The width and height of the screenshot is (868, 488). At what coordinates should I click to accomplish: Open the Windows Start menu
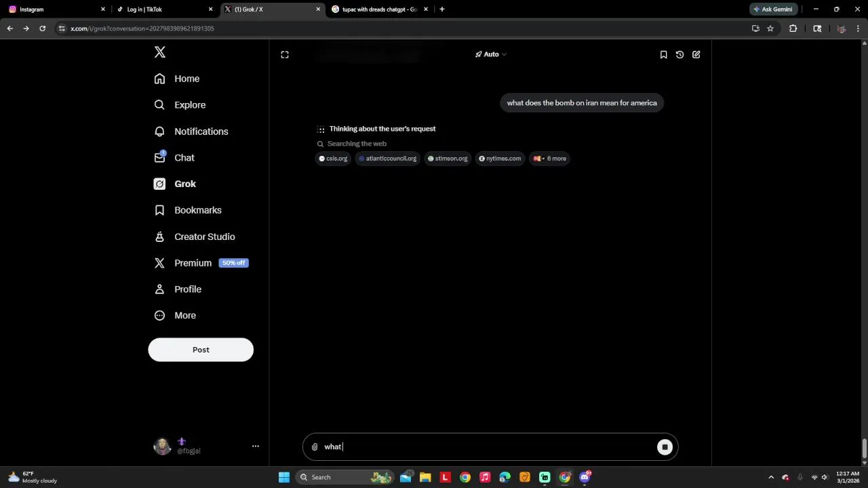284,477
